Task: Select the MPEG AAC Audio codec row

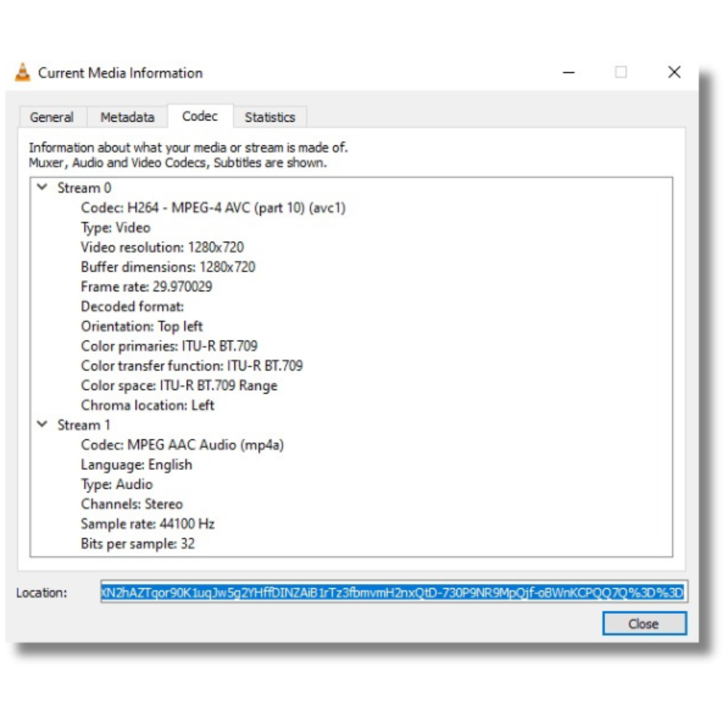Action: coord(182,445)
